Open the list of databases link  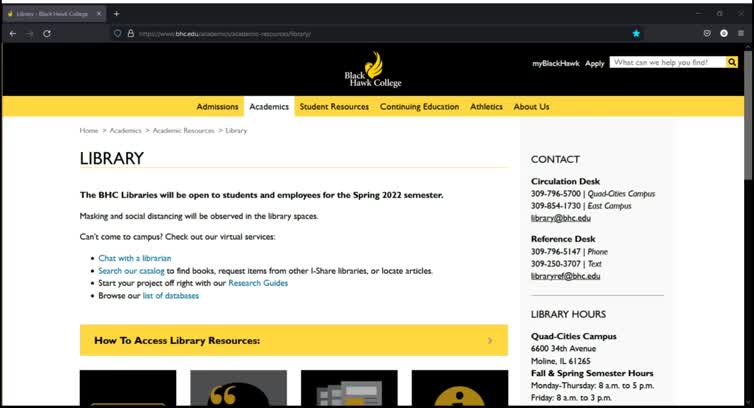pyautogui.click(x=171, y=295)
